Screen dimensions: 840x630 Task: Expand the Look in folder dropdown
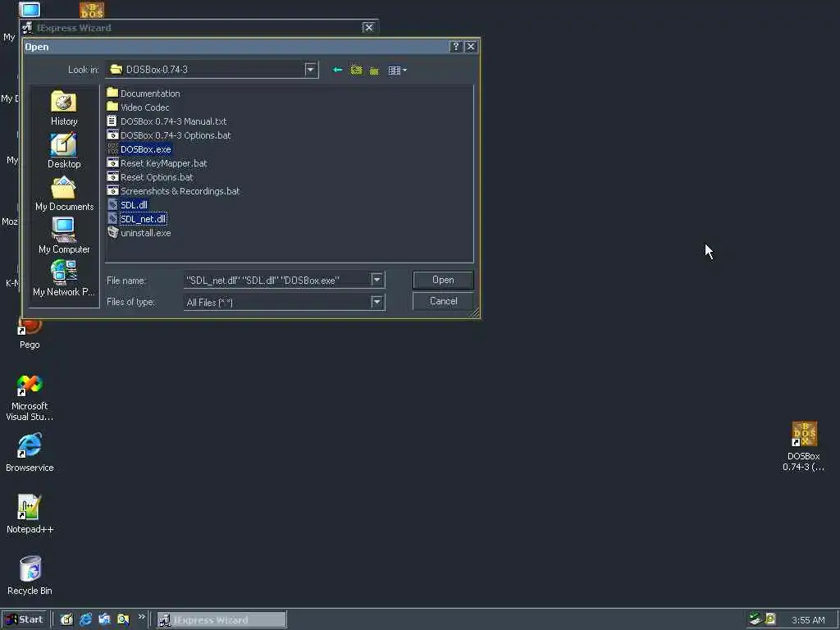pos(310,70)
